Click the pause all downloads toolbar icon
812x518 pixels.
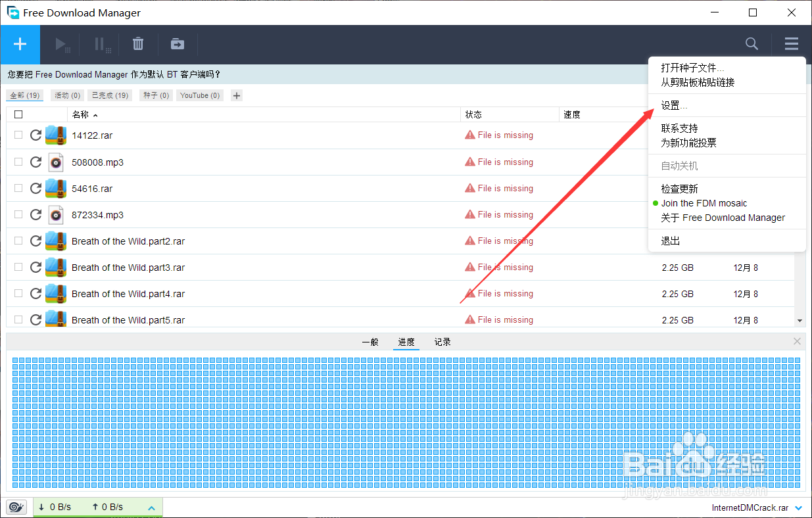tap(102, 44)
